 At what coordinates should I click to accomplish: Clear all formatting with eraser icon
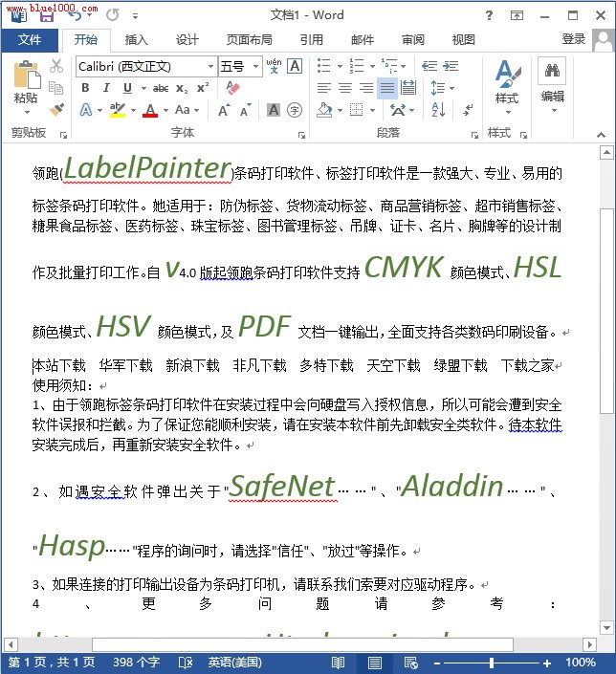pos(232,88)
